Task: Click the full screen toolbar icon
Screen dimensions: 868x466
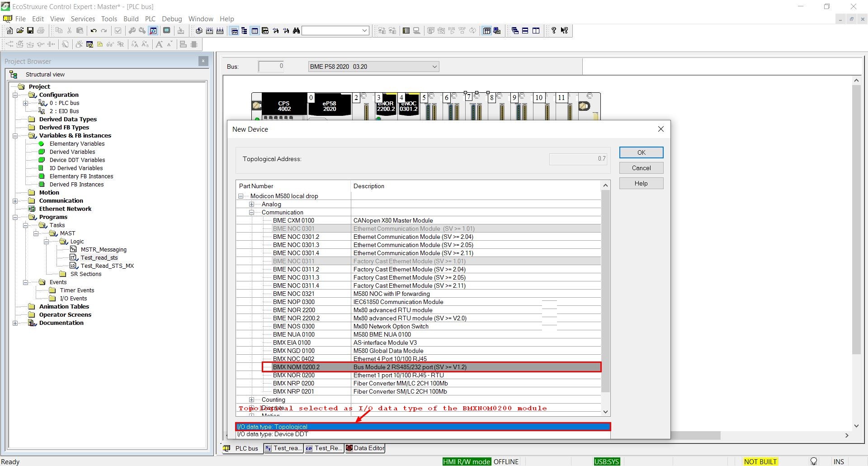Action: 167,31
